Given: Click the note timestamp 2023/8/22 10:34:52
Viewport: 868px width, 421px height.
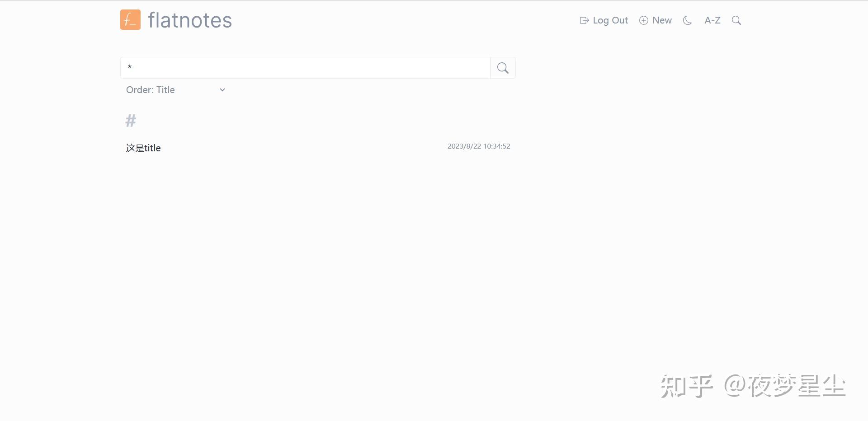Looking at the screenshot, I should coord(478,146).
